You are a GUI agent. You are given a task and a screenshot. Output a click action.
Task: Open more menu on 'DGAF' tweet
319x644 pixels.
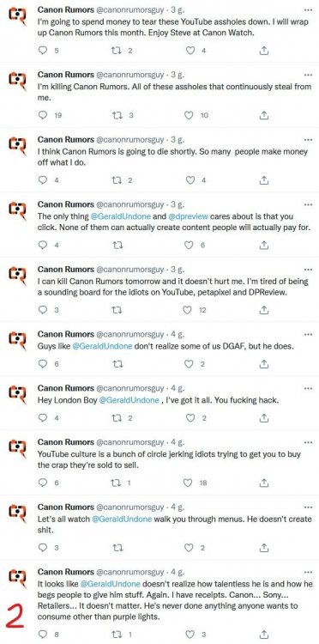pyautogui.click(x=308, y=334)
